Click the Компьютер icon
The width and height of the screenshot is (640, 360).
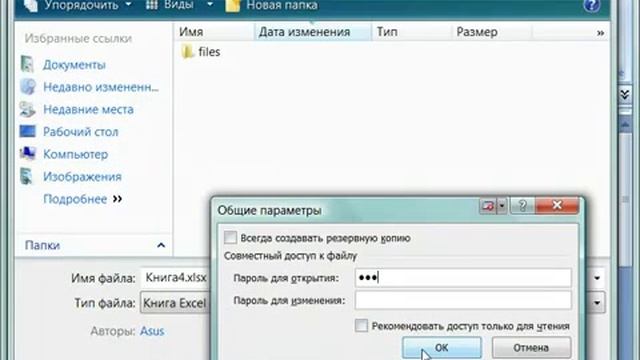27,153
